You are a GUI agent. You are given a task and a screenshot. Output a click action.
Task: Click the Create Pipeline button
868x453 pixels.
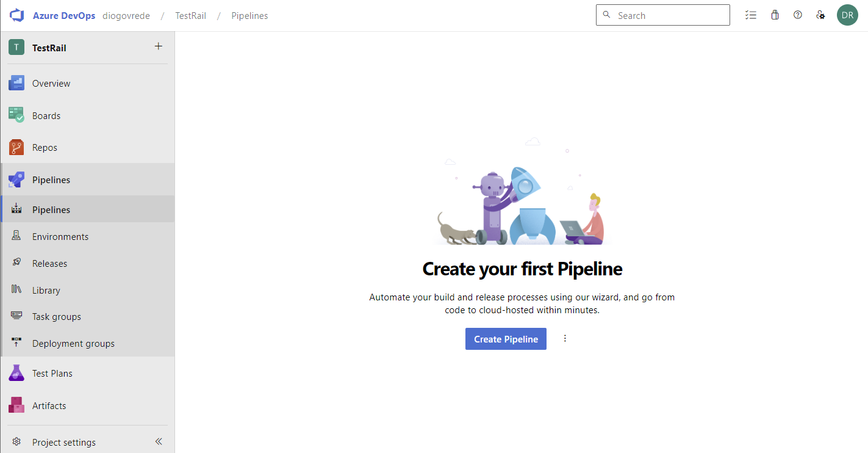506,339
